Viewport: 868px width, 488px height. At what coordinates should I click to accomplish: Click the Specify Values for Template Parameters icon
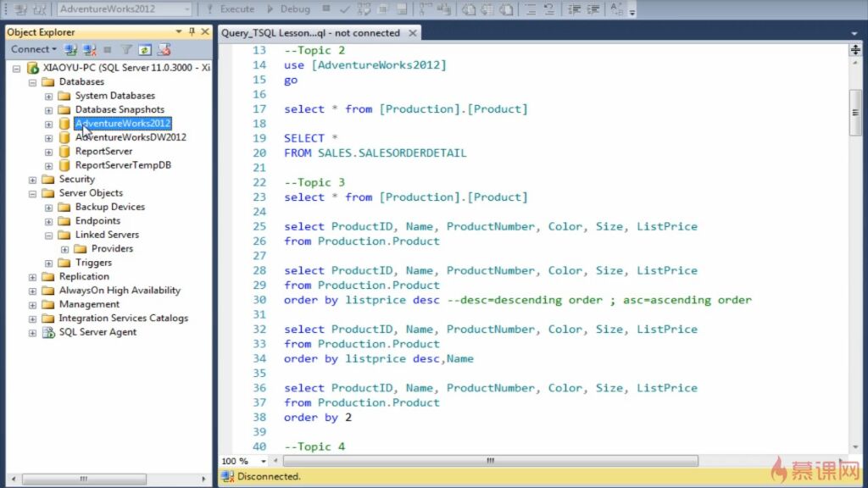click(616, 8)
